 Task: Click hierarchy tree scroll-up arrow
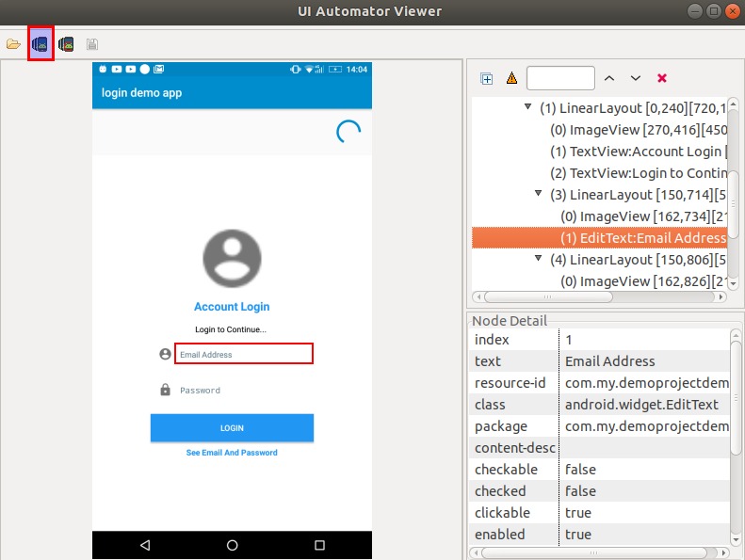pyautogui.click(x=734, y=104)
